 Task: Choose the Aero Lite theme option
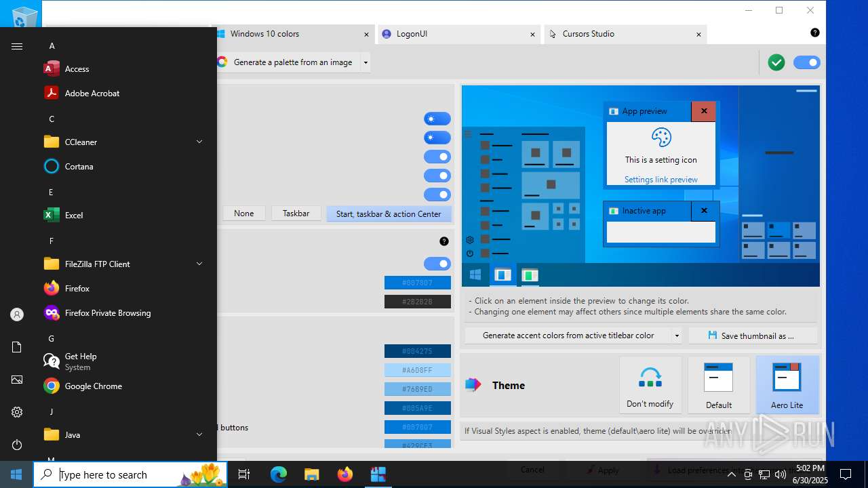pyautogui.click(x=787, y=385)
